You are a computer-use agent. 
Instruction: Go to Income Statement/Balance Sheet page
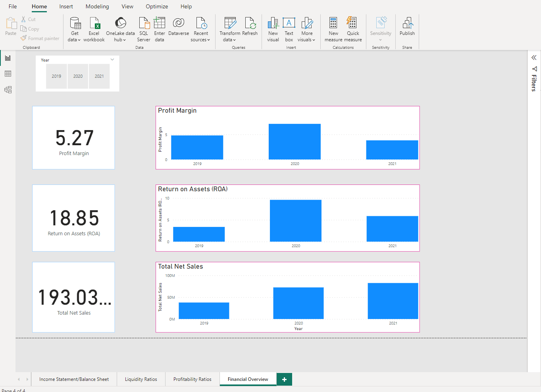[x=74, y=379]
